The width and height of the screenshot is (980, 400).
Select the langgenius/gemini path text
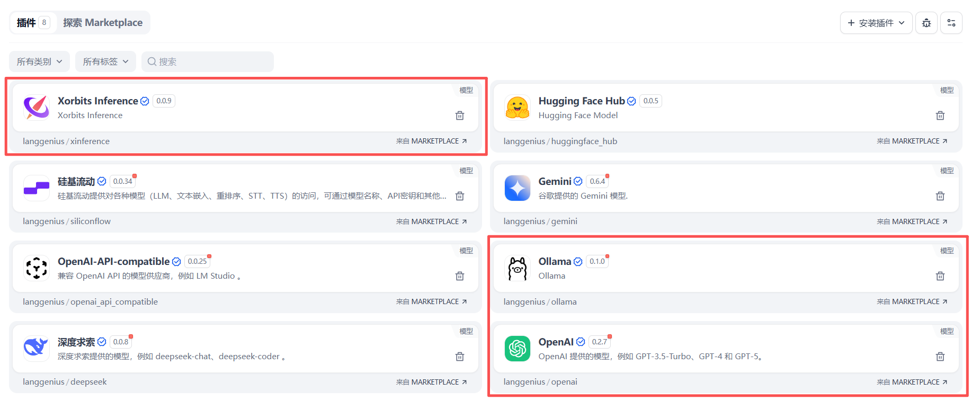(x=540, y=221)
